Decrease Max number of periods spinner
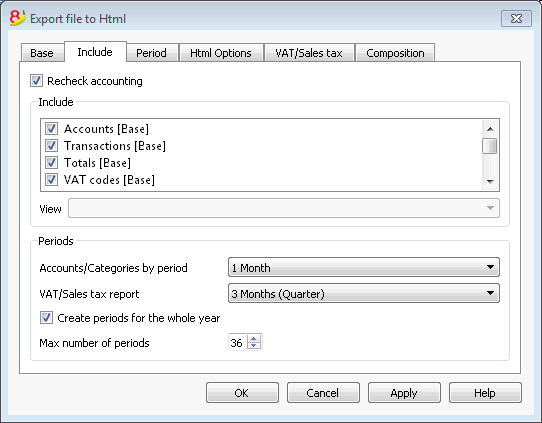 pyautogui.click(x=254, y=346)
